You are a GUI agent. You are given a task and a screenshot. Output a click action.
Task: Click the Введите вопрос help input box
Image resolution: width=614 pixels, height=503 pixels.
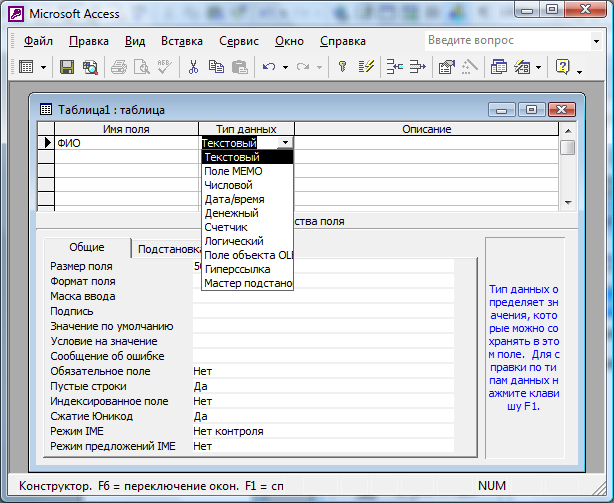point(507,41)
